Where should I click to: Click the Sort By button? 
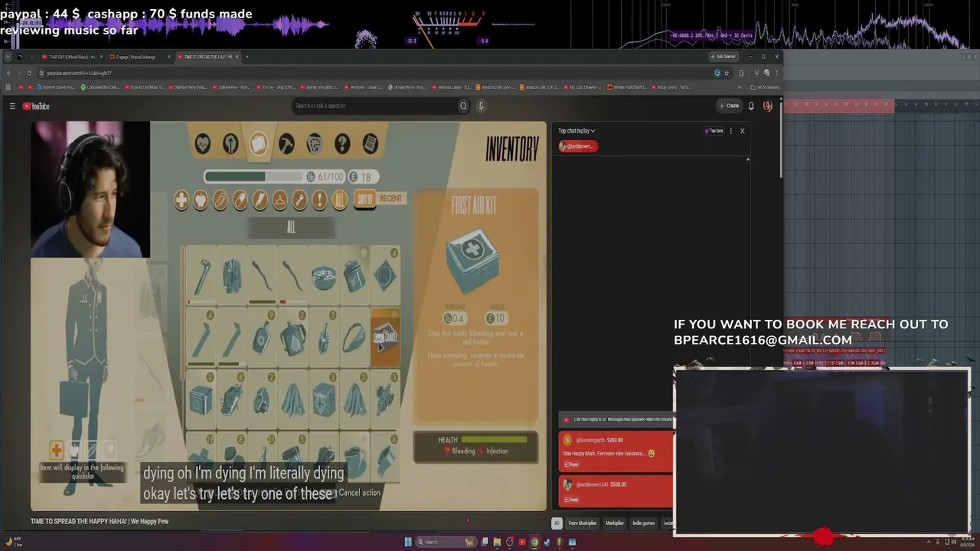tap(365, 199)
